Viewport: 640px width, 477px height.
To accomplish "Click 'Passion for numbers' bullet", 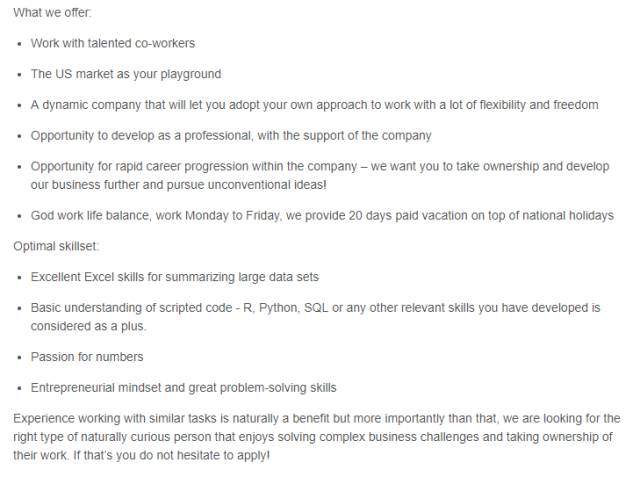I will pos(87,357).
